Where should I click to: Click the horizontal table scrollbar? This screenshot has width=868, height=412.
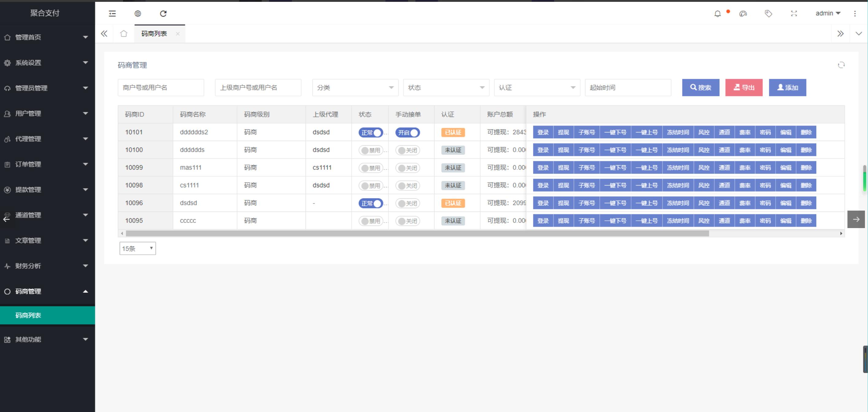coord(417,233)
